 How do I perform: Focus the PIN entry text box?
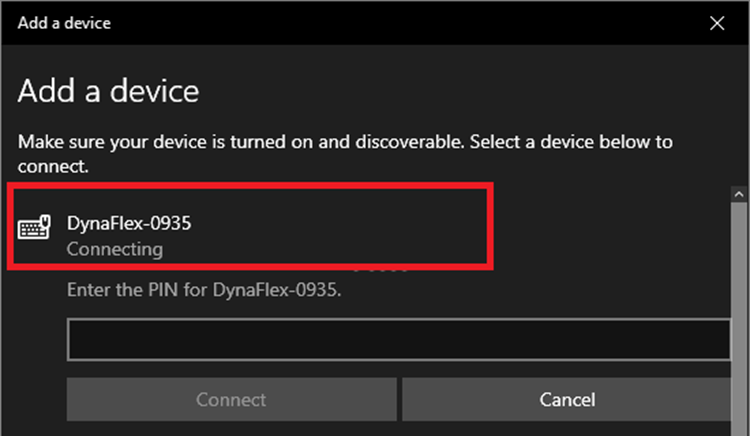(399, 339)
